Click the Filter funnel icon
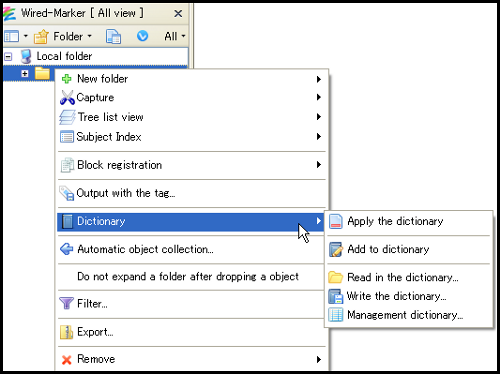 point(66,304)
